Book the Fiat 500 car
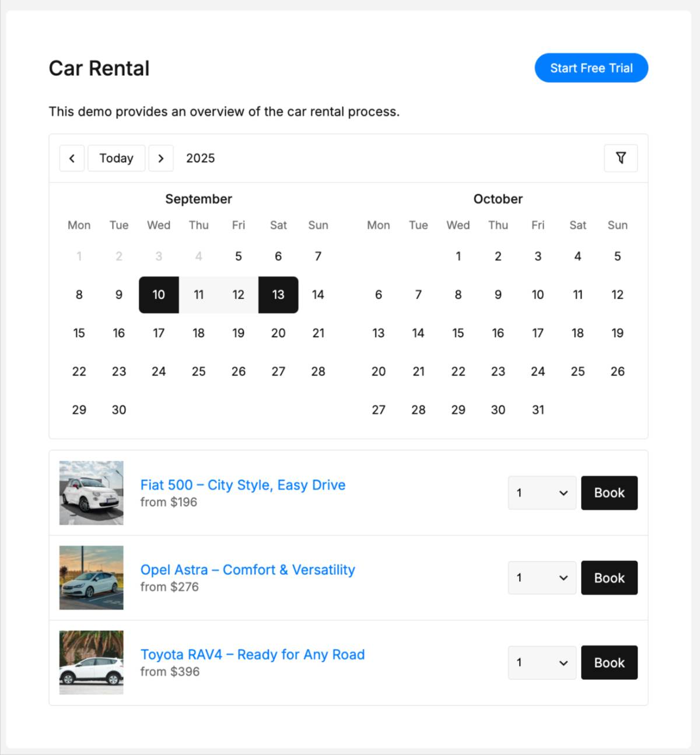 coord(609,493)
